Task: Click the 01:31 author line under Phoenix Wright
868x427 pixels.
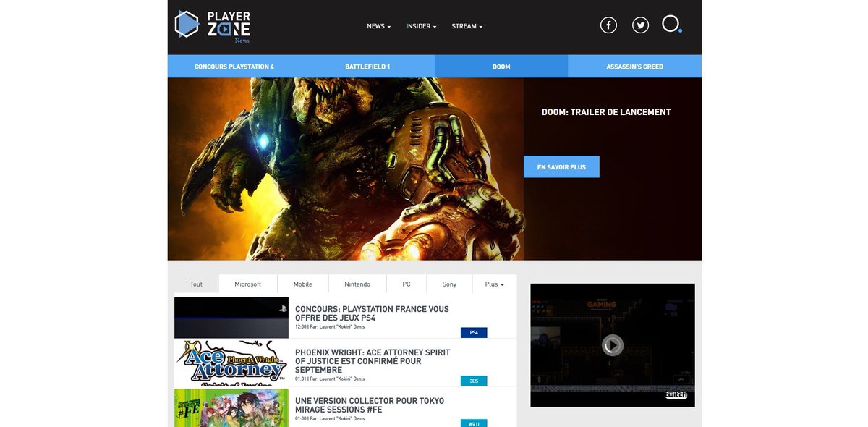Action: [330, 379]
